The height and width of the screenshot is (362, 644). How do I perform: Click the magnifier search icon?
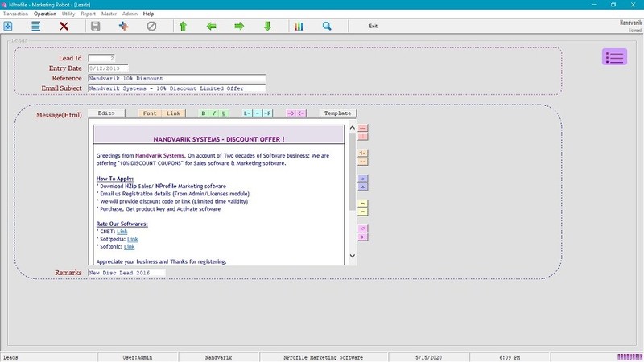coord(327,27)
